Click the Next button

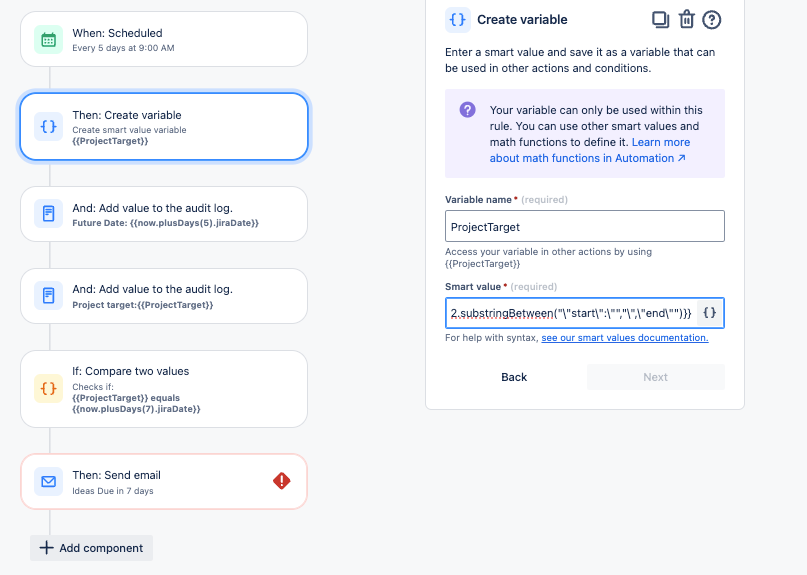click(656, 377)
